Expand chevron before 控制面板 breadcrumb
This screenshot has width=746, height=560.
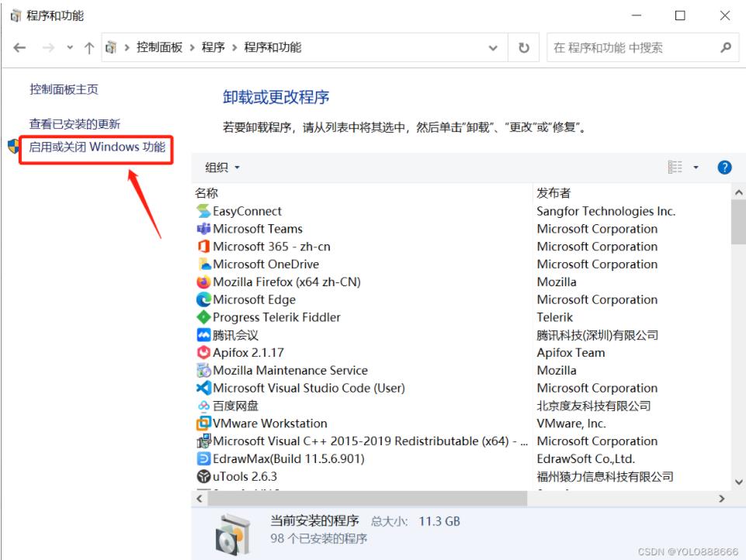[x=127, y=47]
